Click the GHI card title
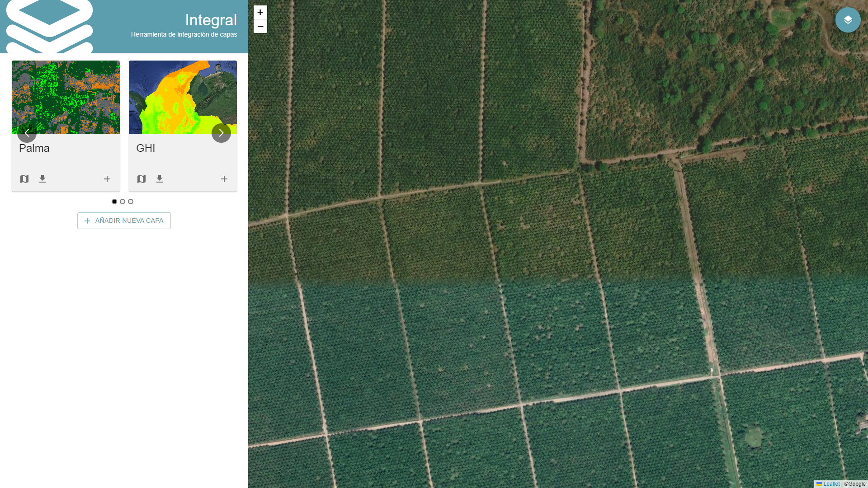Image resolution: width=868 pixels, height=488 pixels. coord(146,148)
